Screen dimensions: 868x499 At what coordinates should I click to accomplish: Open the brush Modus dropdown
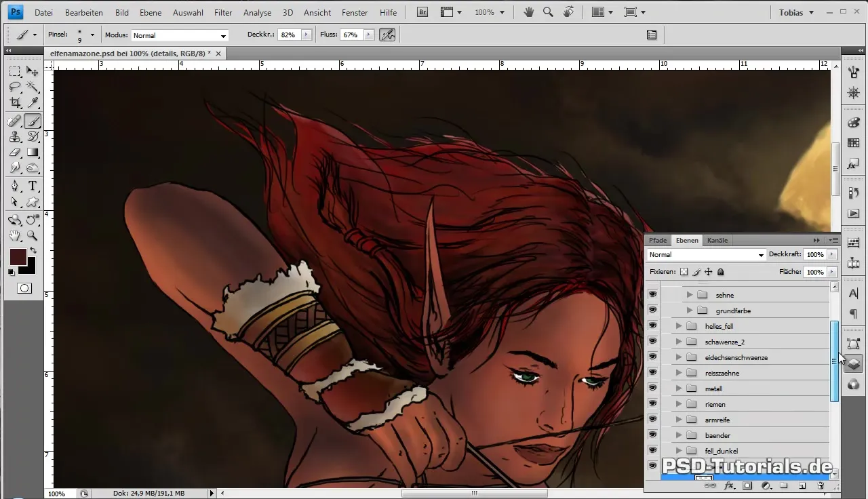tap(179, 35)
